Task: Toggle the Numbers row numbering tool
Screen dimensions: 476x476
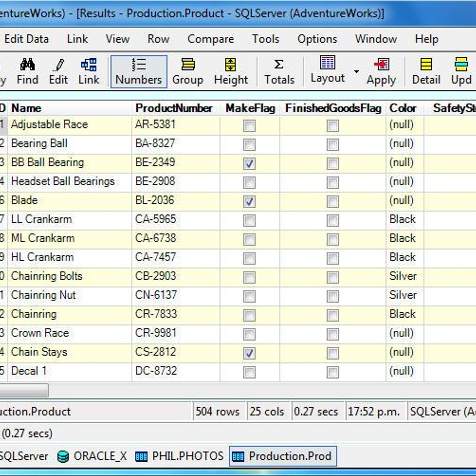Action: [139, 72]
